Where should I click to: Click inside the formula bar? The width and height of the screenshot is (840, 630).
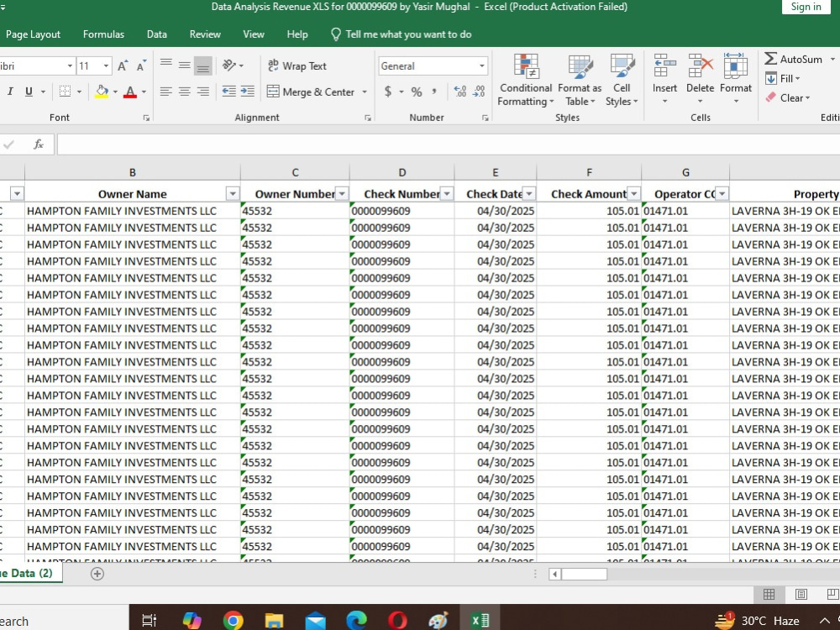(x=448, y=144)
